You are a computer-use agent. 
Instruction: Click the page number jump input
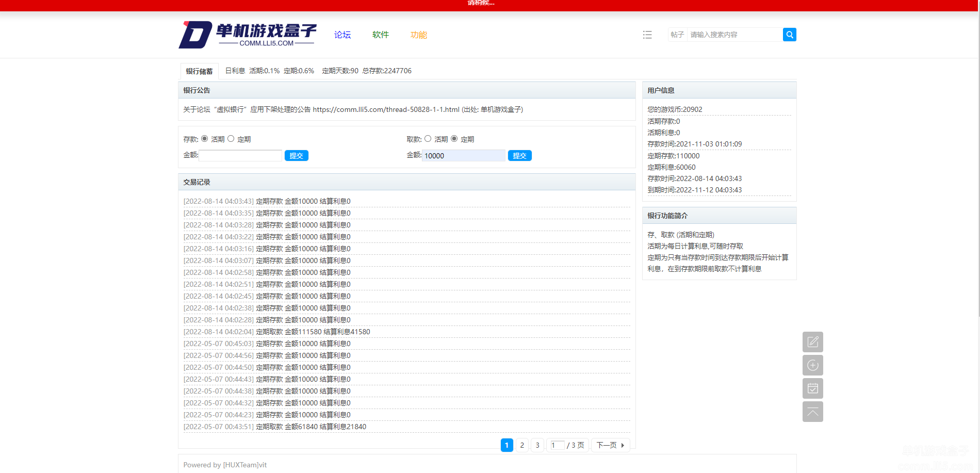coord(557,445)
